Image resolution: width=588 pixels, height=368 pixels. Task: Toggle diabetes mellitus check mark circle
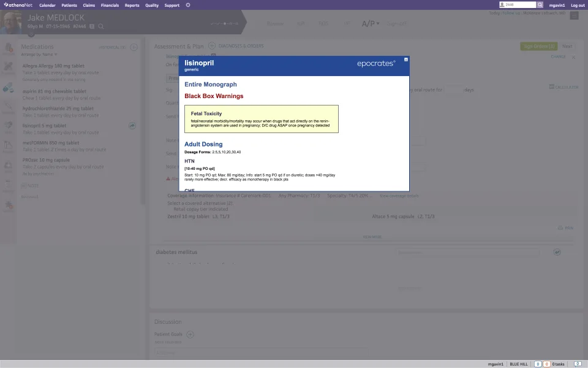[x=557, y=252]
